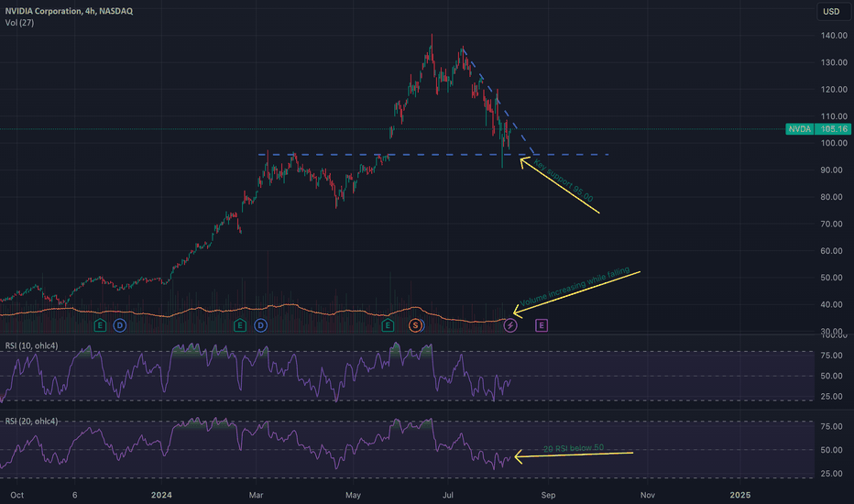The width and height of the screenshot is (854, 504).
Task: Select the RSI (10, ohlc4) indicator label
Action: 31,346
